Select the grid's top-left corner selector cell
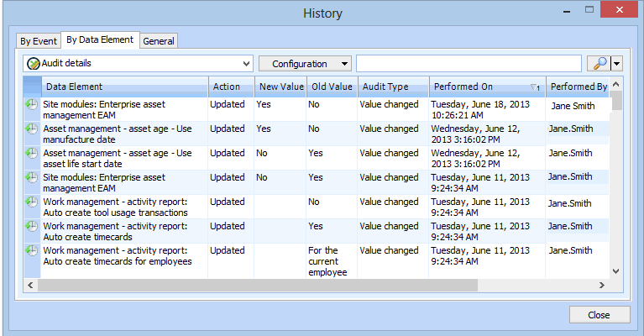The height and width of the screenshot is (336, 644). pyautogui.click(x=31, y=87)
